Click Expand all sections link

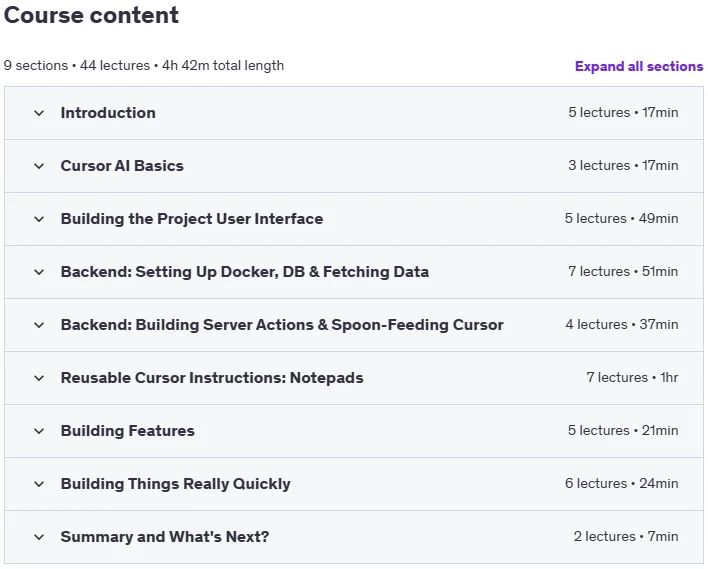pos(639,66)
